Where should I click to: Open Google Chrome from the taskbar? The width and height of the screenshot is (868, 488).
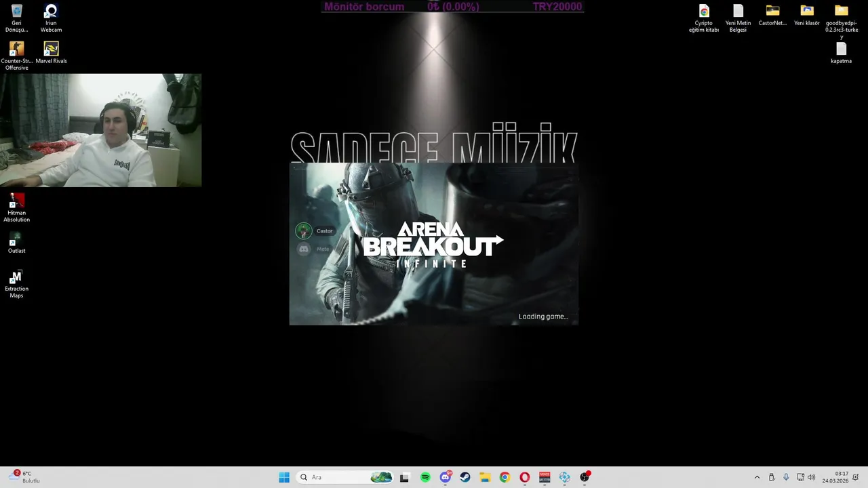click(x=505, y=477)
